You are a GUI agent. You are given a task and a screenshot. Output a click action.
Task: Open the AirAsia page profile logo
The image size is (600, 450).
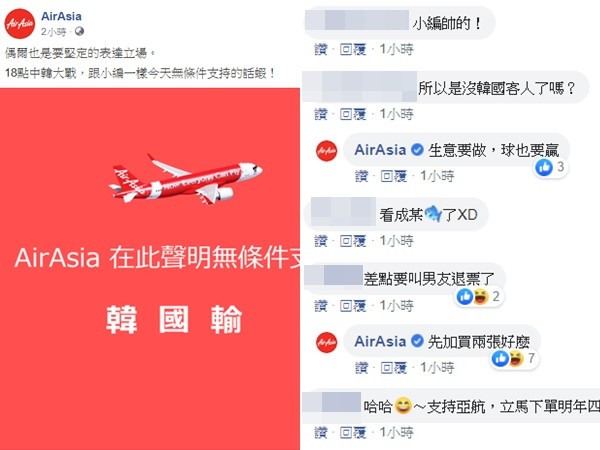pyautogui.click(x=20, y=24)
